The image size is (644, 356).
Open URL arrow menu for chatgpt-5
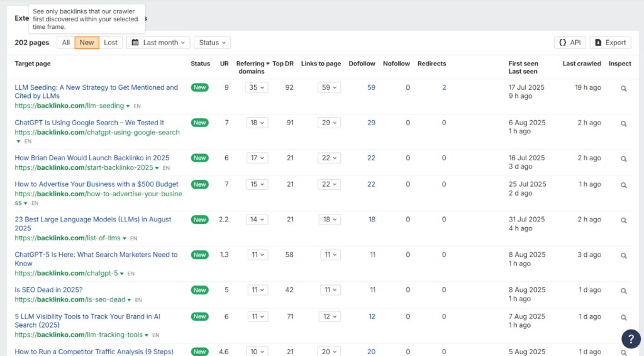121,274
